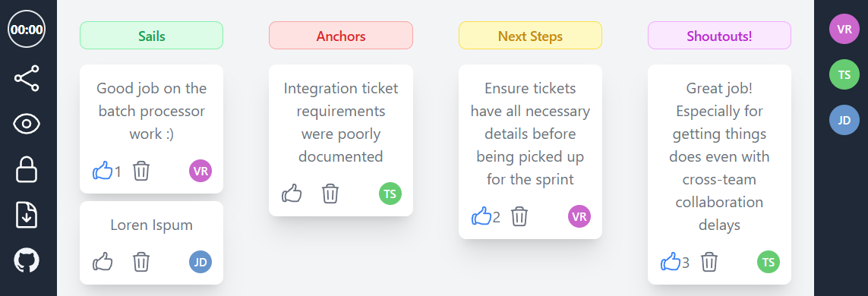Delete the Loren Ispum card
The width and height of the screenshot is (868, 296).
click(141, 261)
